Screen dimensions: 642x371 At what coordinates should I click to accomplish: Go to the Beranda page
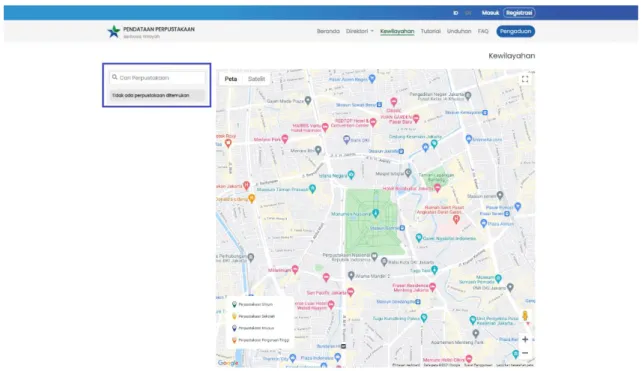tap(328, 31)
